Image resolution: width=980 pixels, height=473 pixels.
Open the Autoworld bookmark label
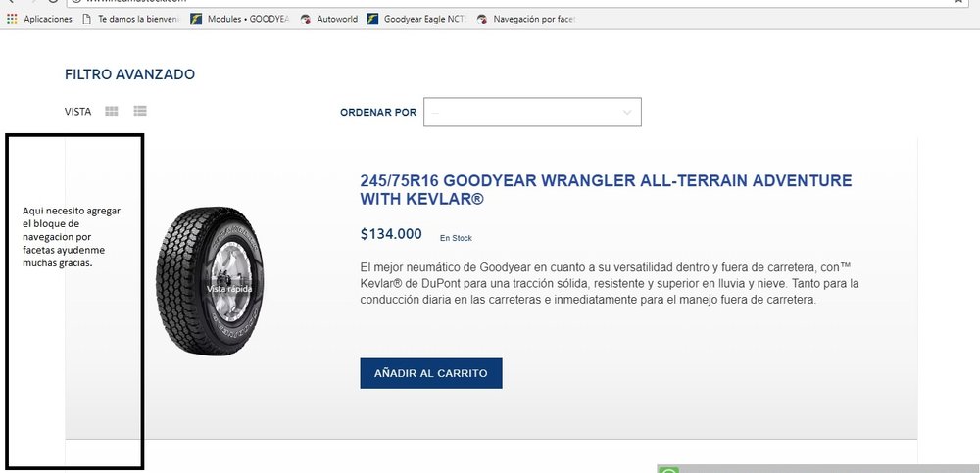click(x=337, y=19)
